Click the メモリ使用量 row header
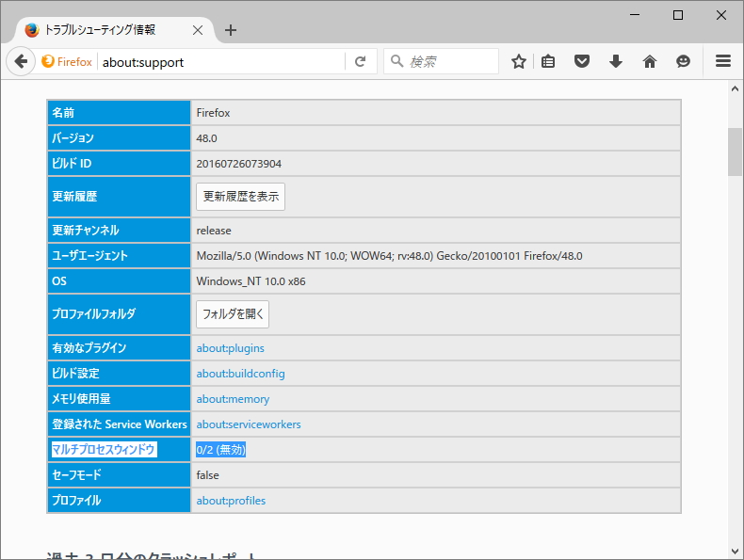 coord(119,399)
